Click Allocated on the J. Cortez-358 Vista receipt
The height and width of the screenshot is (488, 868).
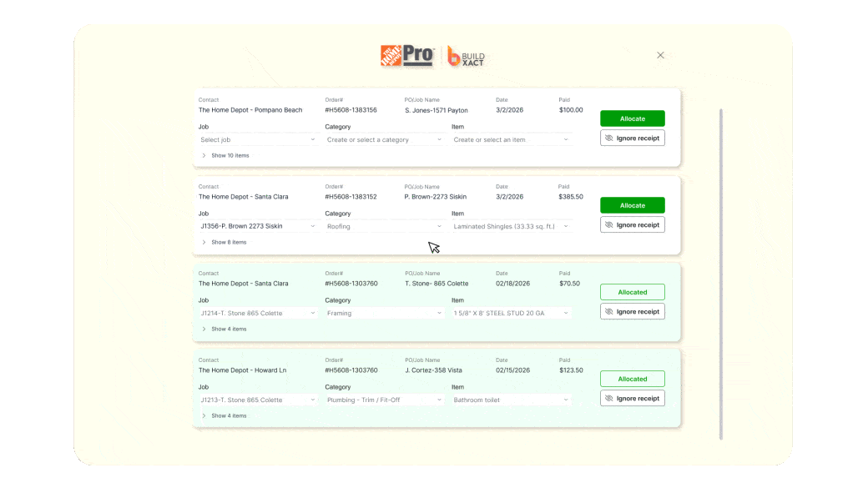click(x=632, y=378)
